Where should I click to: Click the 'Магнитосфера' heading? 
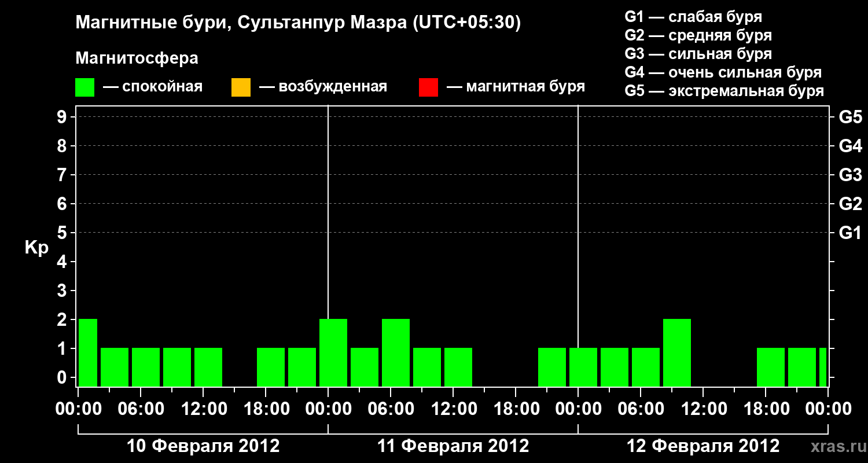coord(137,58)
